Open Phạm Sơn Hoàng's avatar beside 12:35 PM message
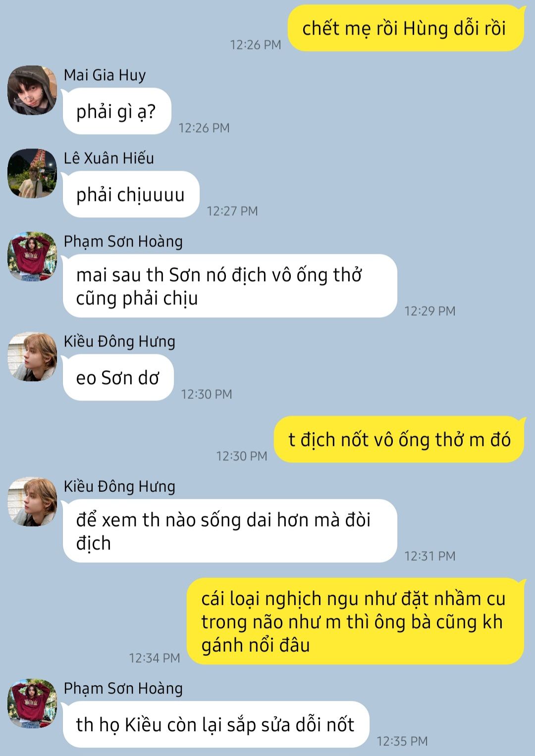 point(32,704)
